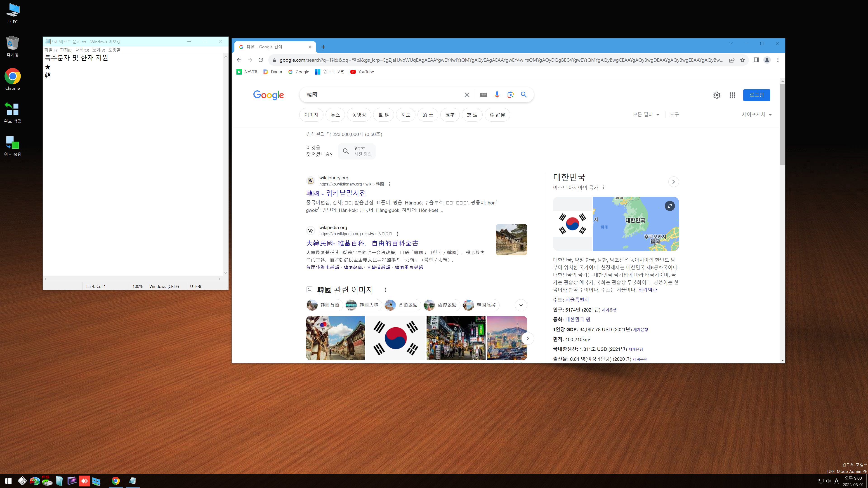The image size is (868, 488).
Task: Click the blue 로그인 button
Action: click(757, 95)
